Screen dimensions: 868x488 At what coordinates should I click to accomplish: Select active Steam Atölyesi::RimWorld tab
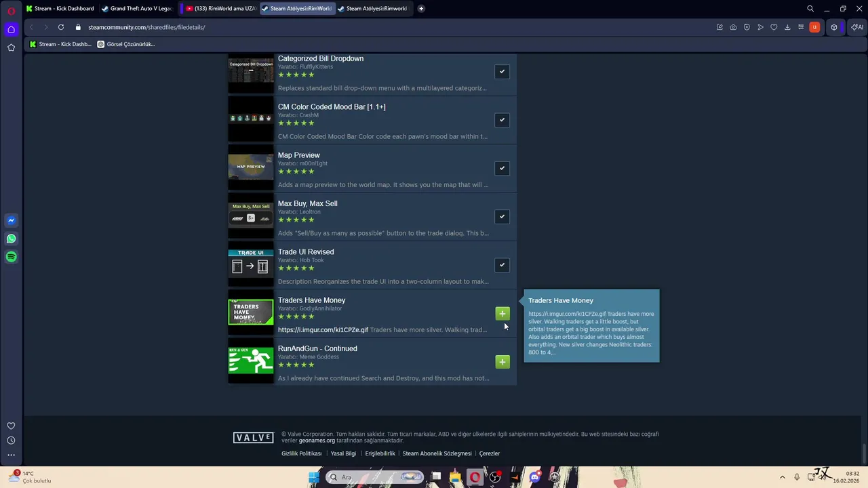click(x=297, y=9)
